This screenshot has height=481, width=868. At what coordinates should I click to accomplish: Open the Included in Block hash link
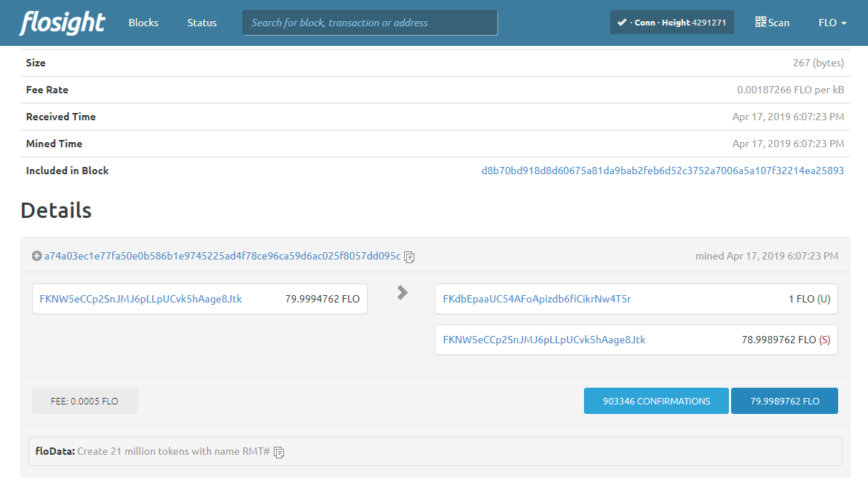tap(662, 171)
